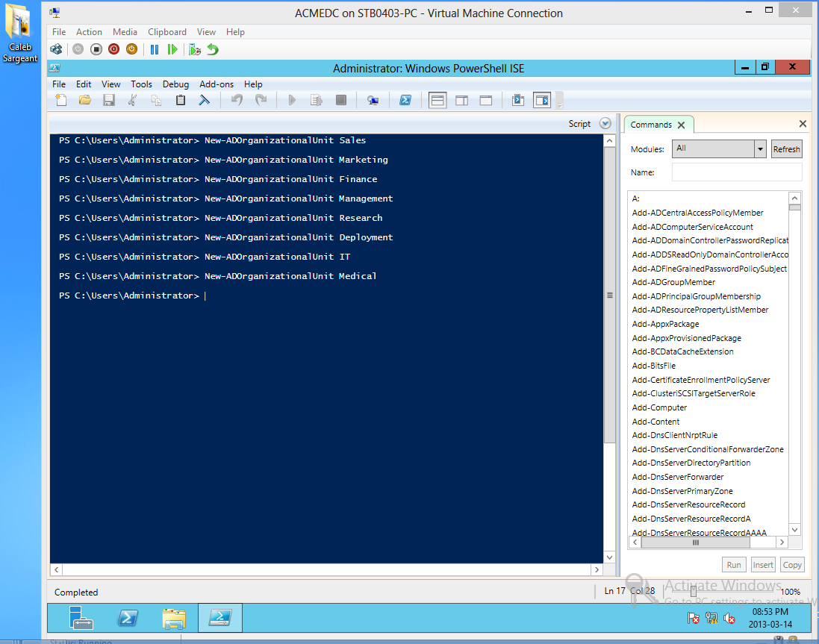This screenshot has width=819, height=644.
Task: Click the Stop Operation square icon
Action: pos(341,100)
